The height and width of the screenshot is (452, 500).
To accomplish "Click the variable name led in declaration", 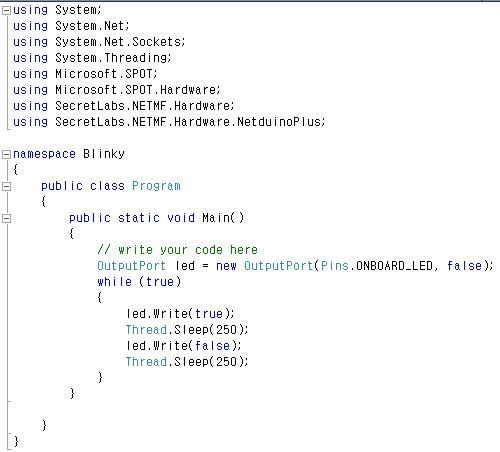I will coord(185,266).
